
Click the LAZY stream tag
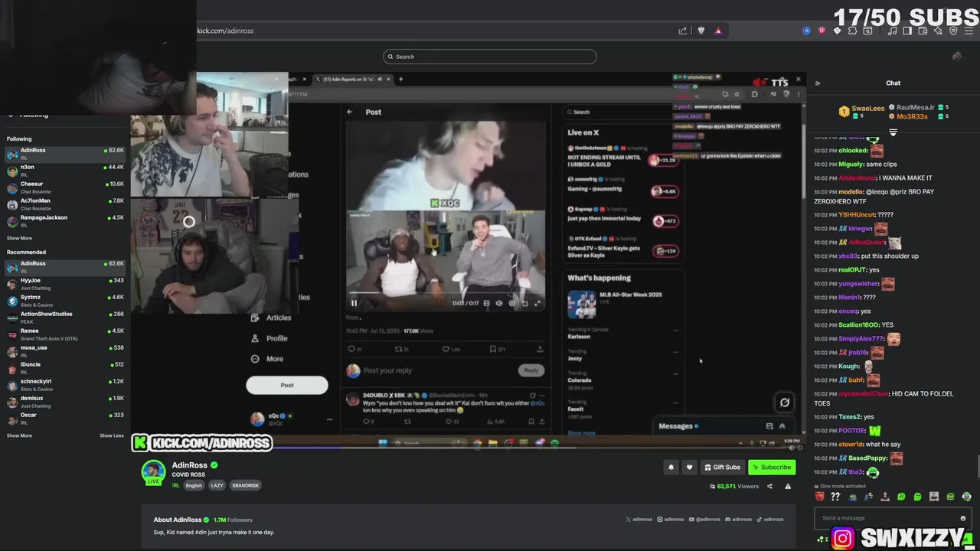click(217, 485)
